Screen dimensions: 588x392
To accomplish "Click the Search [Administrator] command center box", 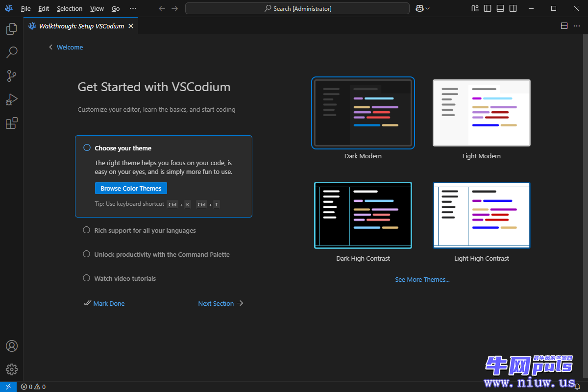I will coord(297,8).
